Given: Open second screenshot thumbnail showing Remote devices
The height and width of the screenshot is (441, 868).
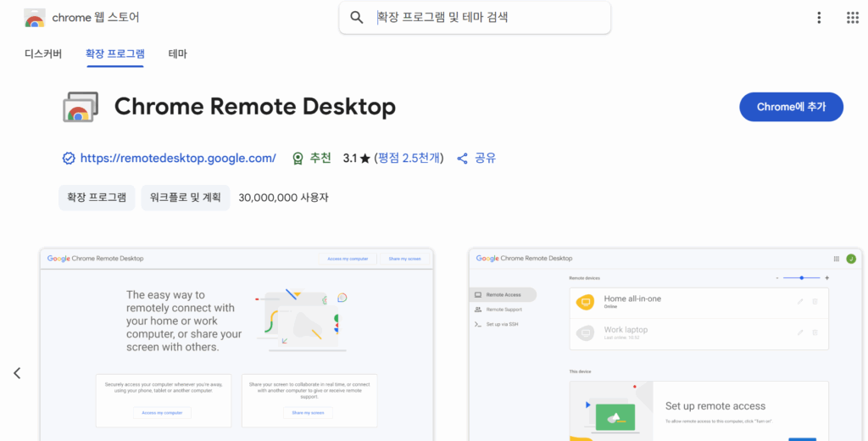Looking at the screenshot, I should (x=665, y=345).
